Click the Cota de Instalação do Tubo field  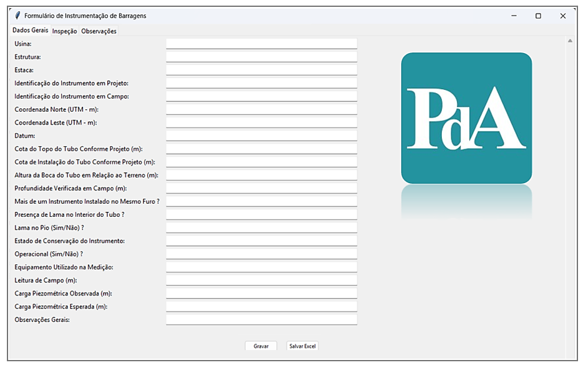(x=262, y=162)
